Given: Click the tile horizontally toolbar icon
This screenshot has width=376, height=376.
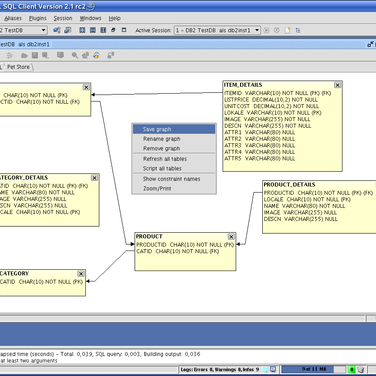Looking at the screenshot, I should (x=93, y=30).
